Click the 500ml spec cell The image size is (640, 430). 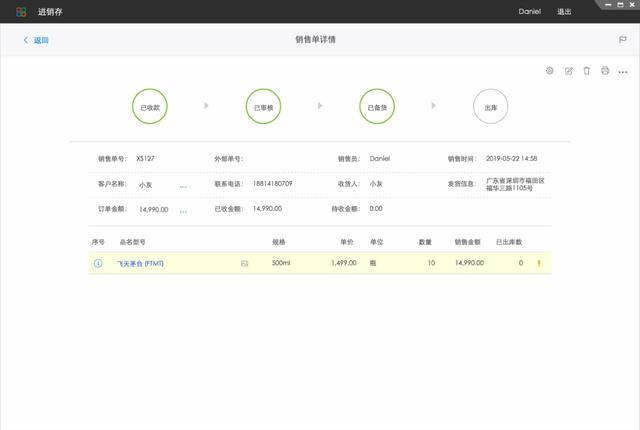tap(281, 263)
